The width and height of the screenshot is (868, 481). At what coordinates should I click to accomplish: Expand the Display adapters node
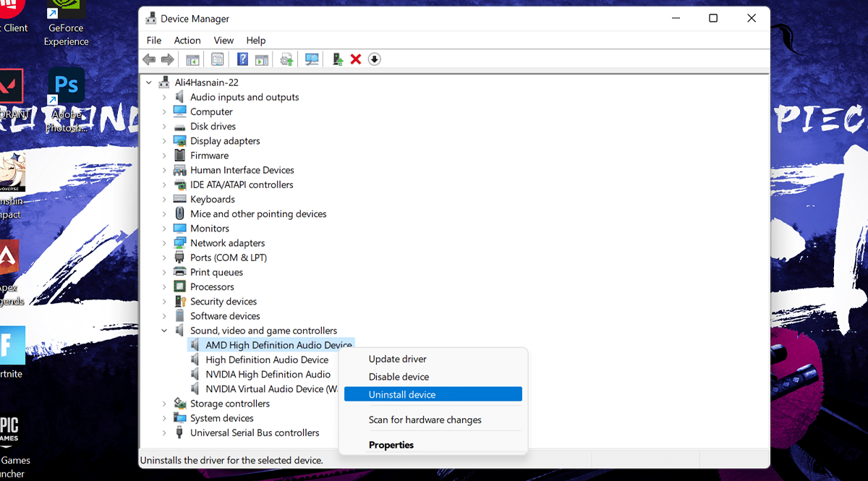pos(164,141)
